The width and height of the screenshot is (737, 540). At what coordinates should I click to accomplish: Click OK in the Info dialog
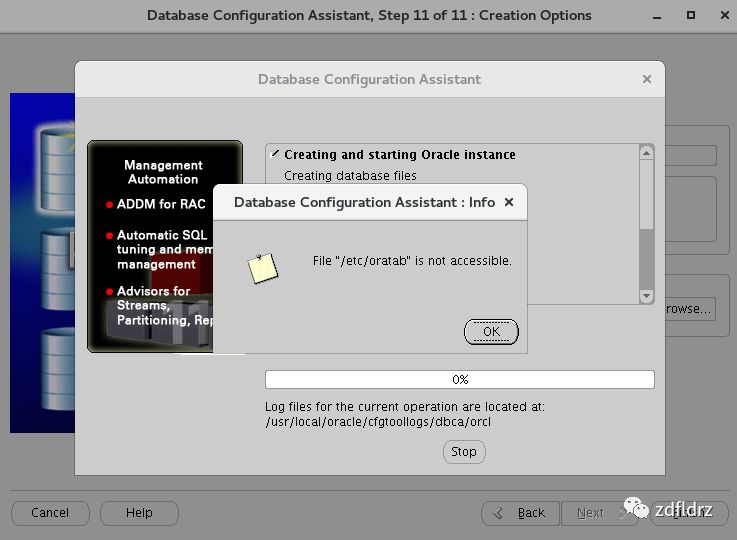coord(491,332)
